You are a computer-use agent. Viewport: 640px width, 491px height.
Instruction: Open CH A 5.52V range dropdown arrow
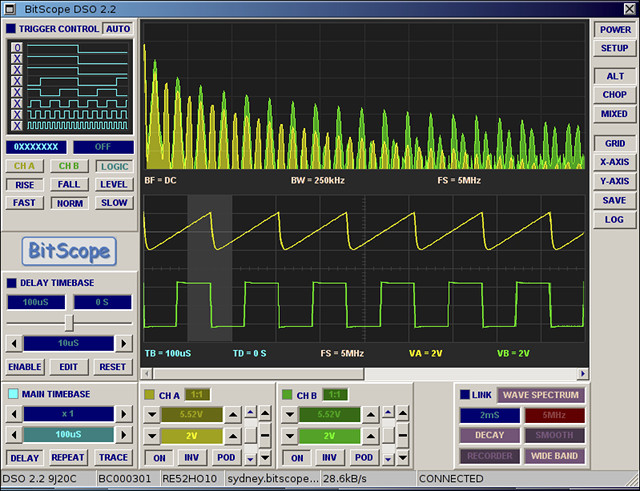point(152,415)
